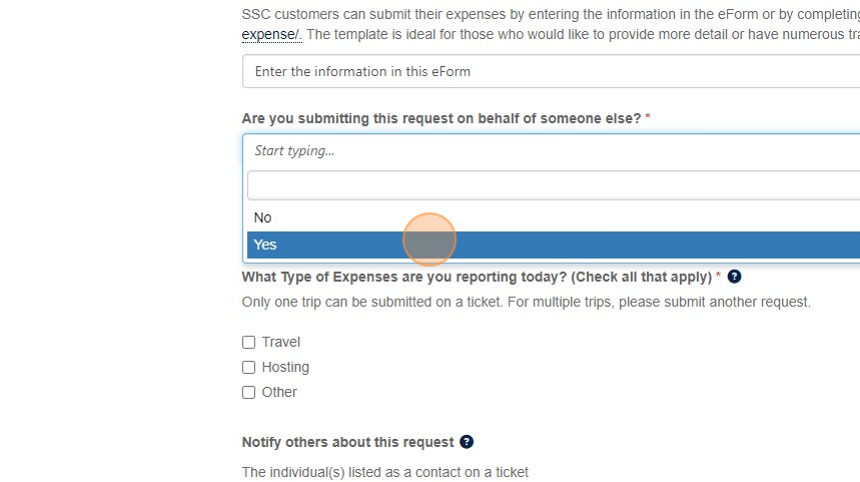The image size is (860, 482).
Task: Click the word 'Travel' next to its checkbox
Action: point(281,342)
